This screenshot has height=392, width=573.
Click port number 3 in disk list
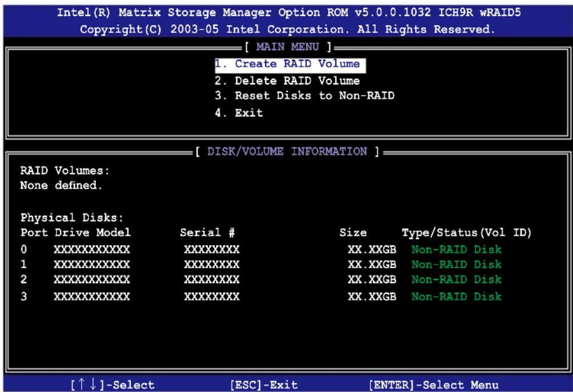pos(24,296)
